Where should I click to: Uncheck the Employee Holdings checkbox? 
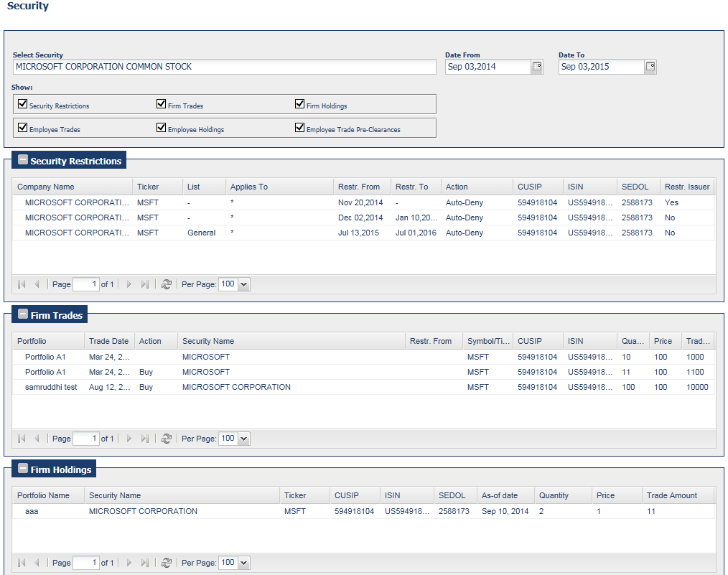161,127
